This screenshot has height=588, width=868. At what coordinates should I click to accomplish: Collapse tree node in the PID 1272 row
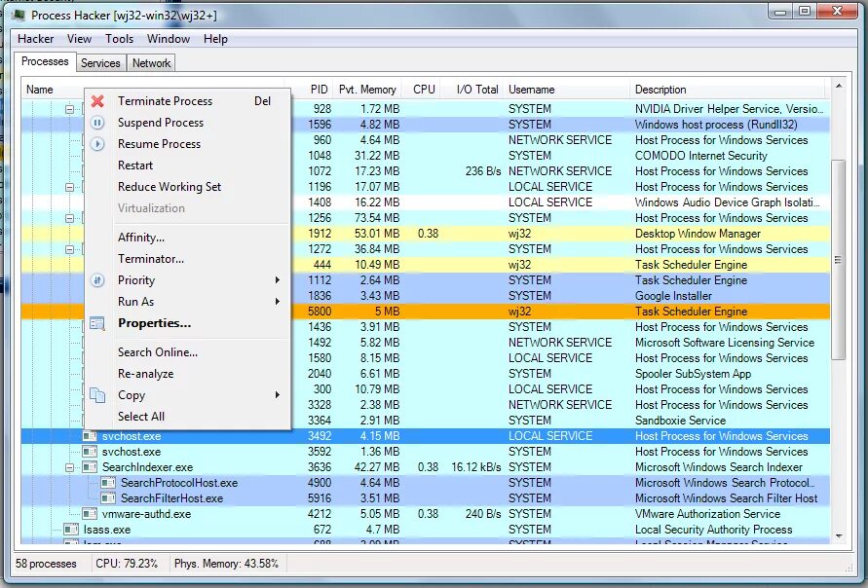pyautogui.click(x=70, y=249)
